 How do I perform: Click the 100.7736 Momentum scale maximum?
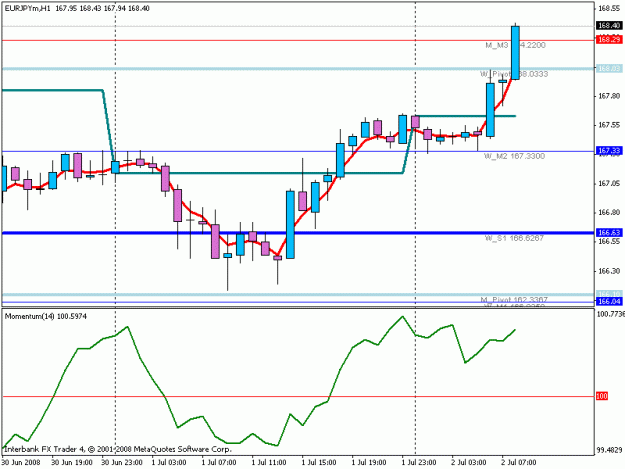(610, 314)
